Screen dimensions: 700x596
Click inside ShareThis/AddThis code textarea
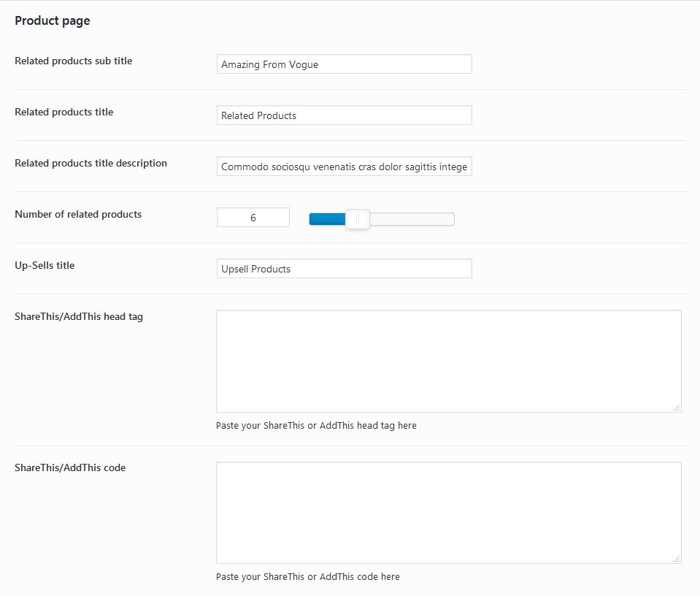coord(449,513)
